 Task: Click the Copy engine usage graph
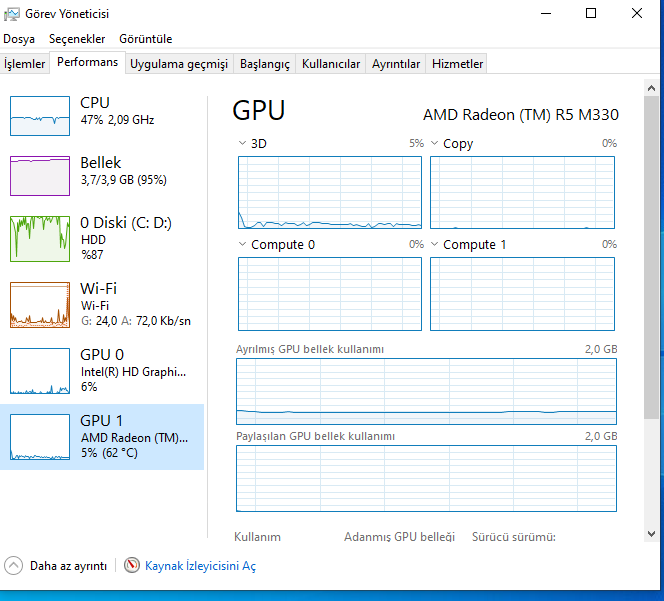(x=522, y=192)
